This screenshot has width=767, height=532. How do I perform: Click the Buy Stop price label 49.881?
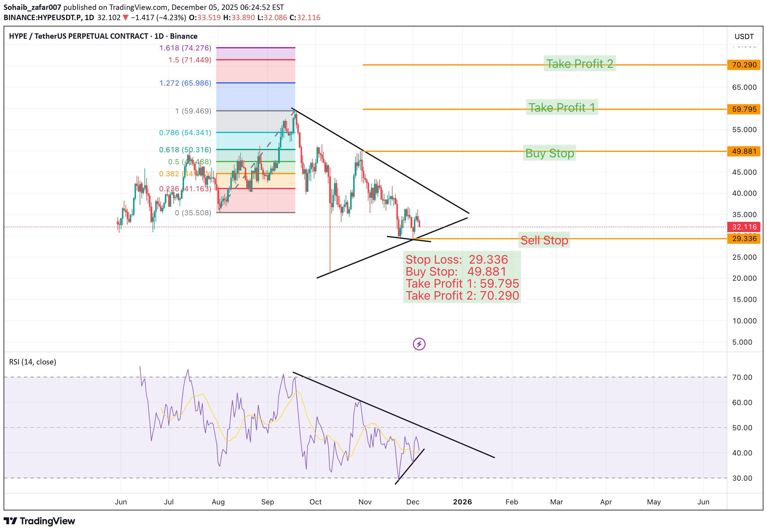pyautogui.click(x=744, y=151)
